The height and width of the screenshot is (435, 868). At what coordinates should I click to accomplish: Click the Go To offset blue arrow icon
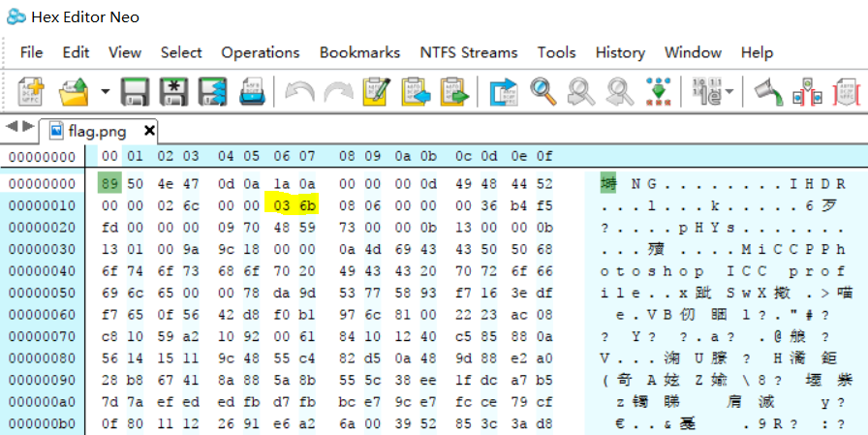(x=504, y=91)
